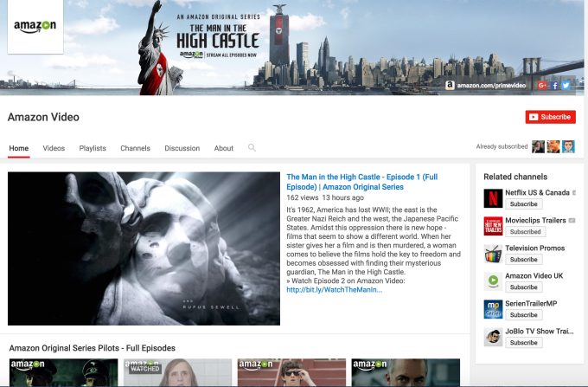Open the bit.ly/WatchTheManIn link
Image resolution: width=588 pixels, height=387 pixels.
coord(335,290)
